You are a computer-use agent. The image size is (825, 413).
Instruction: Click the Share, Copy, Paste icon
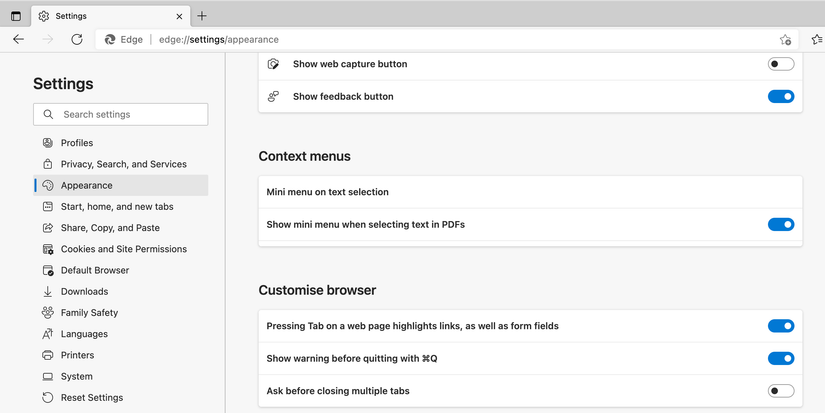click(x=48, y=228)
